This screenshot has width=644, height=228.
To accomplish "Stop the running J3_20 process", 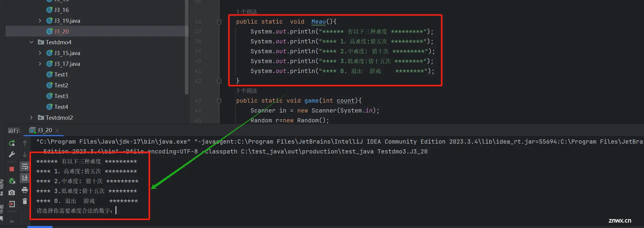I will pyautogui.click(x=12, y=169).
